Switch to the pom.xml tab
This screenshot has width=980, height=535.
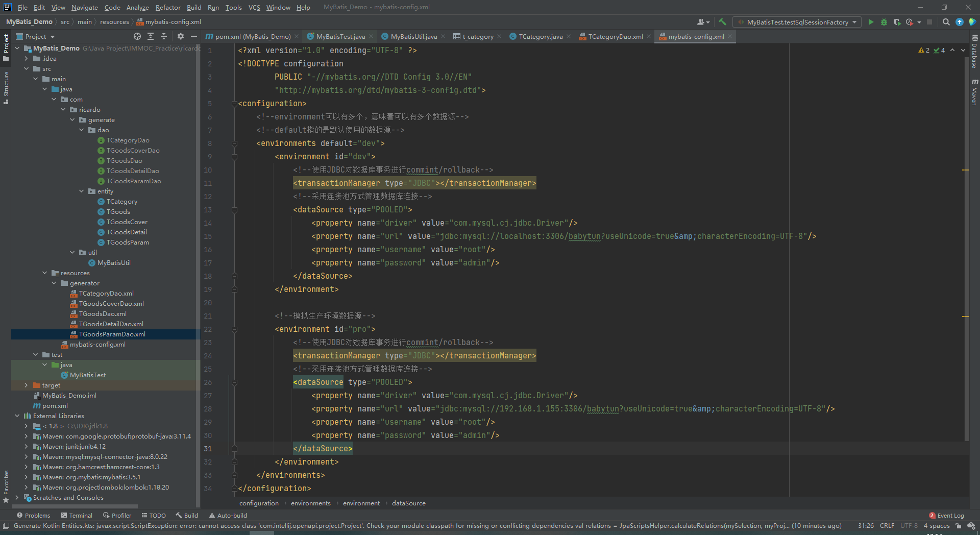[253, 36]
